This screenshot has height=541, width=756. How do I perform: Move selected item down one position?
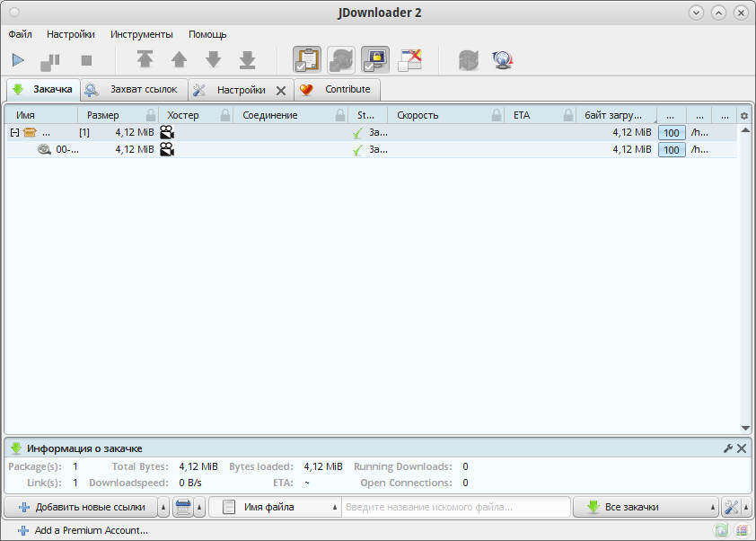pos(213,59)
